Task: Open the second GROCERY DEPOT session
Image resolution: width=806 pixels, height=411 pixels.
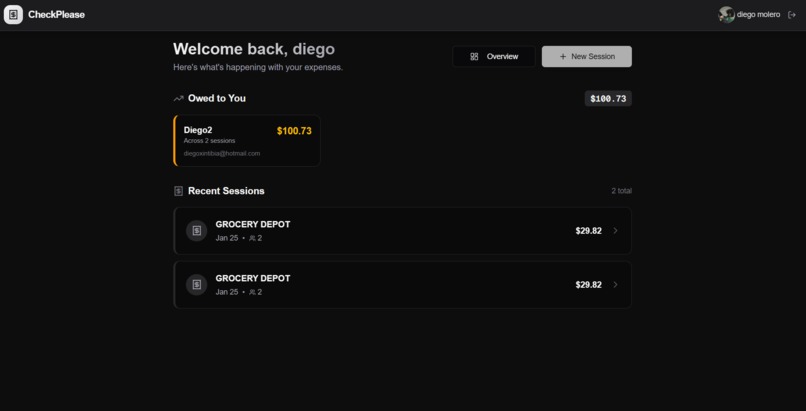Action: point(402,285)
